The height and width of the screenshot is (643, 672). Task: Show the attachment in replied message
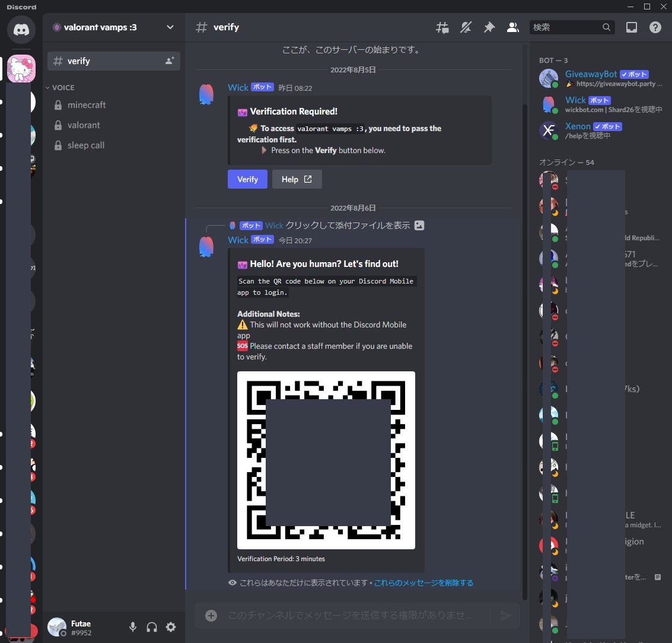348,225
